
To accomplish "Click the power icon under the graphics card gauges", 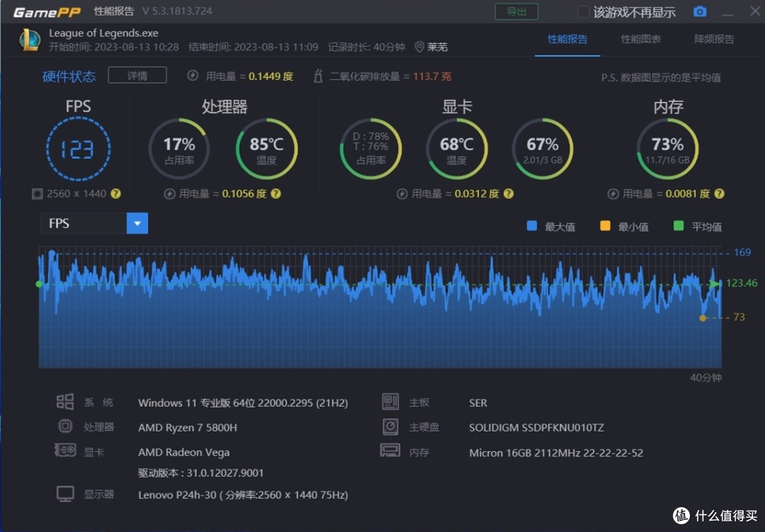I will [402, 194].
